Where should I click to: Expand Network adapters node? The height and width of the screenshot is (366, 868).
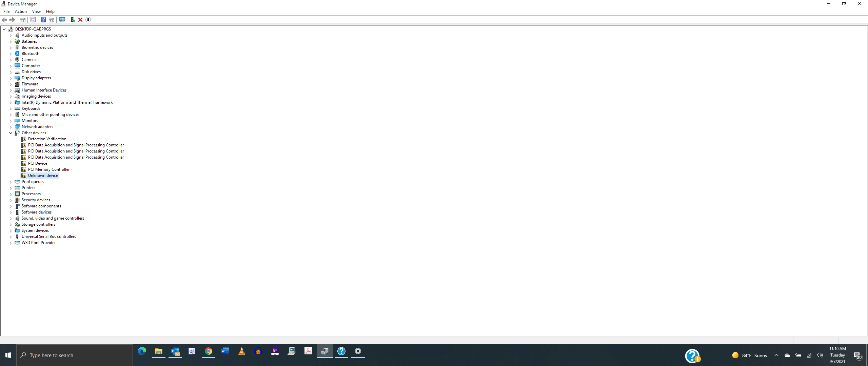click(x=11, y=127)
